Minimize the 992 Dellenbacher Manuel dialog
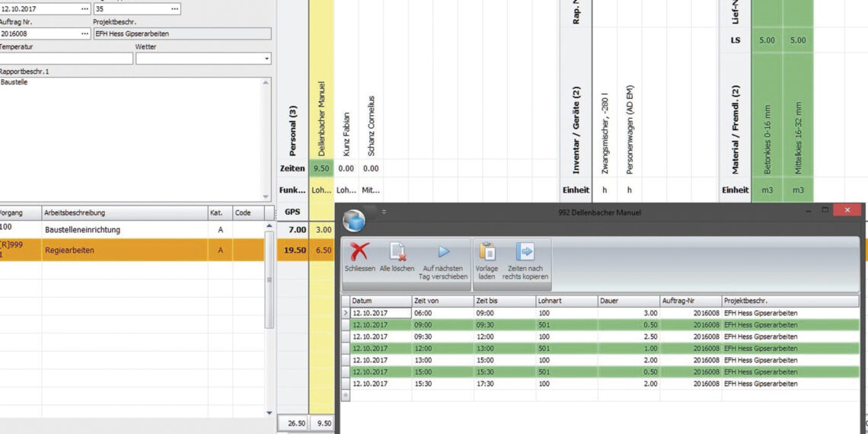 pos(809,210)
